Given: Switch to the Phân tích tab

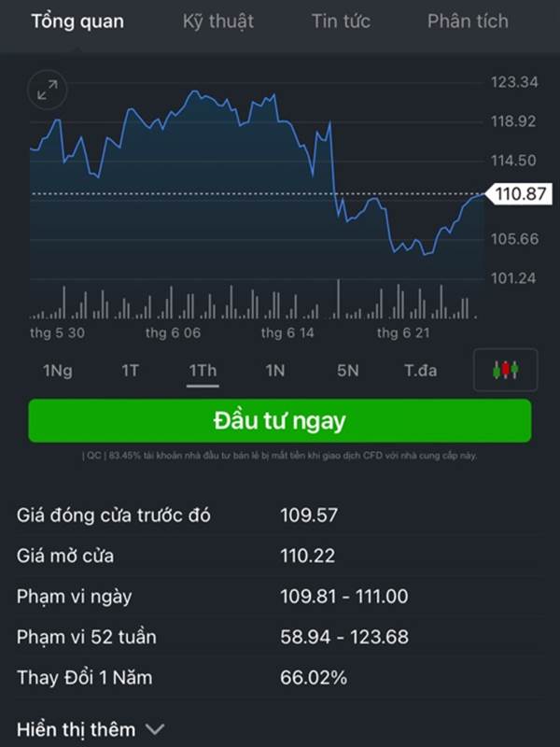Looking at the screenshot, I should tap(468, 21).
